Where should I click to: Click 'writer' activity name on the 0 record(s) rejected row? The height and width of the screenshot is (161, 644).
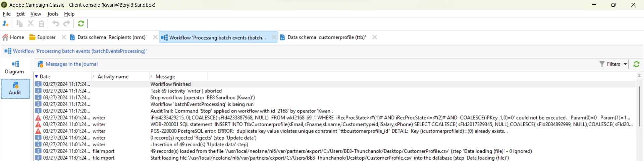pyautogui.click(x=99, y=138)
